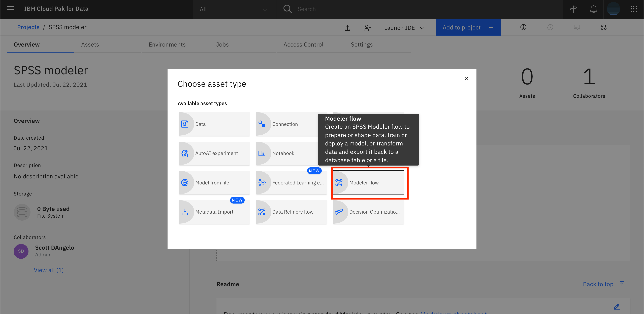This screenshot has width=644, height=314.
Task: Open the hamburger navigation menu
Action: point(11,9)
